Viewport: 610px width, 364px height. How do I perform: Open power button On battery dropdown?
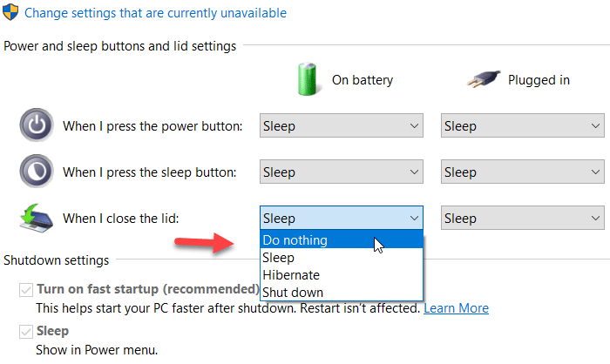point(341,126)
